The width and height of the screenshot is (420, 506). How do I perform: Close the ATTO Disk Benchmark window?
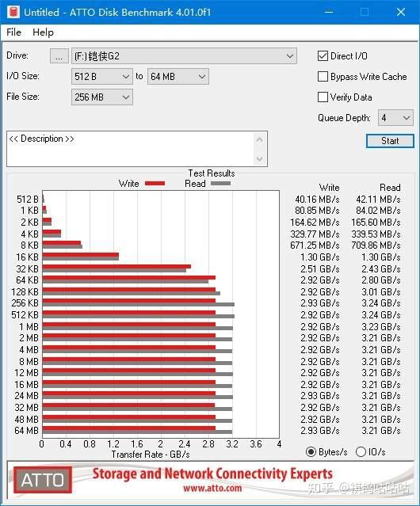point(401,12)
